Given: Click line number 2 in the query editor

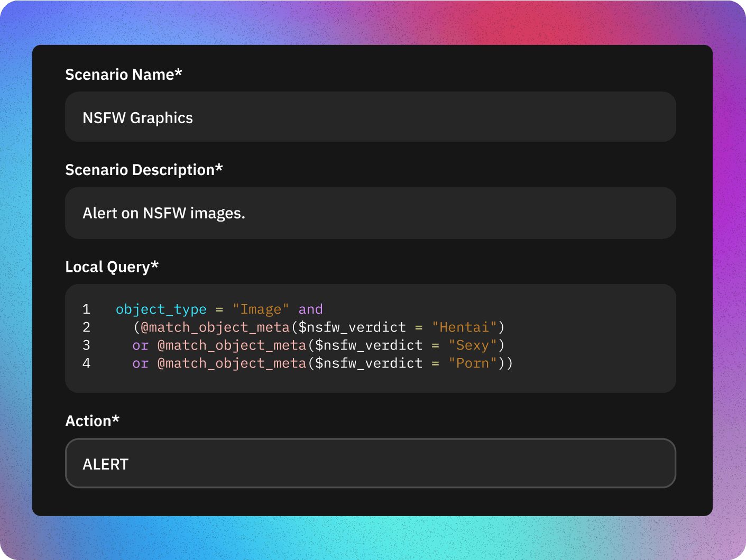Looking at the screenshot, I should click(86, 327).
